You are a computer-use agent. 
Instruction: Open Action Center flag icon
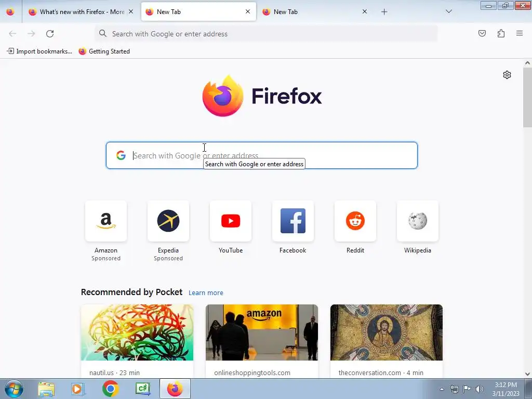coord(467,389)
